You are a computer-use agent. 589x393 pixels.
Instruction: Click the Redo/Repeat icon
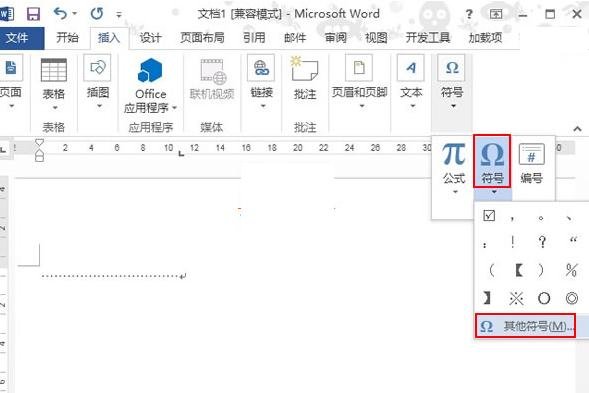[97, 14]
